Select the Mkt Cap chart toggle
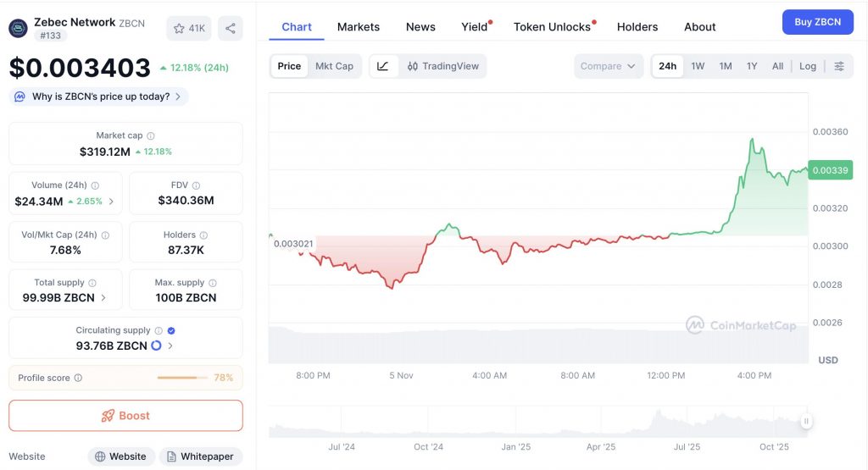Image resolution: width=868 pixels, height=470 pixels. pyautogui.click(x=334, y=66)
